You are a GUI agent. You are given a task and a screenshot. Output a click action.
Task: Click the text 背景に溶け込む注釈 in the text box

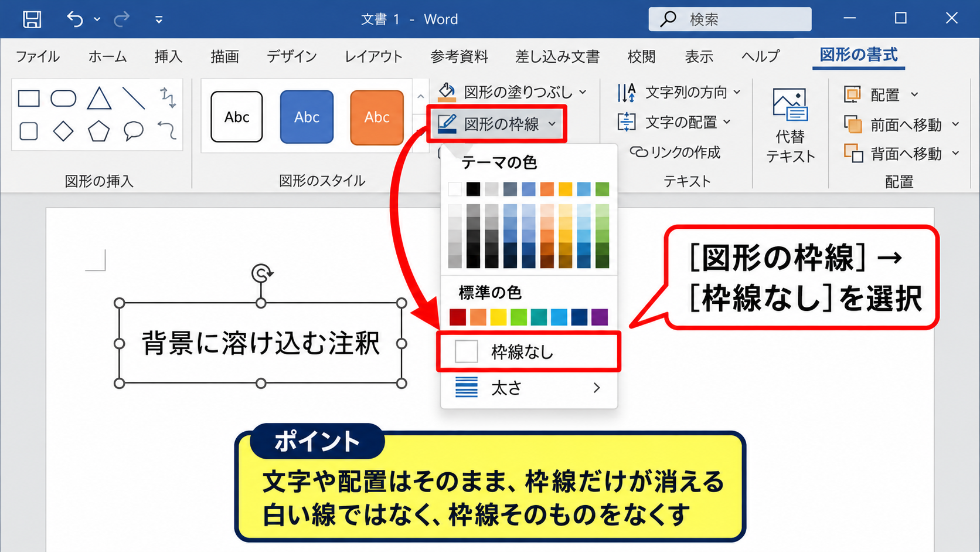click(x=261, y=343)
